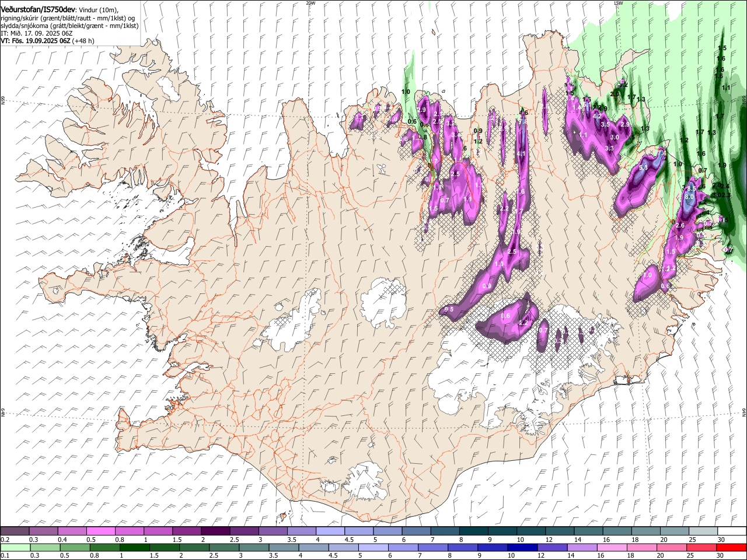This screenshot has width=747, height=560.
Task: Select the 0.3–0.4 mauve swatch, upper legend
Action: [43, 531]
